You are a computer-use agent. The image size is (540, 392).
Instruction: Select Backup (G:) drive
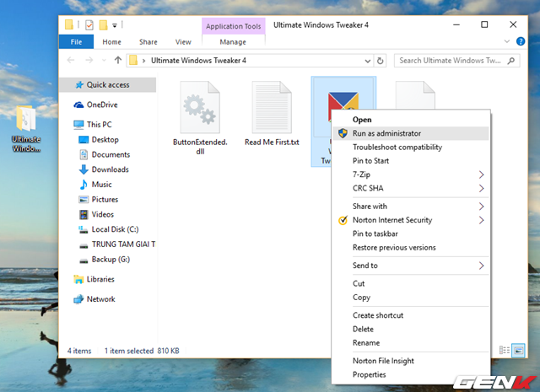coord(111,259)
